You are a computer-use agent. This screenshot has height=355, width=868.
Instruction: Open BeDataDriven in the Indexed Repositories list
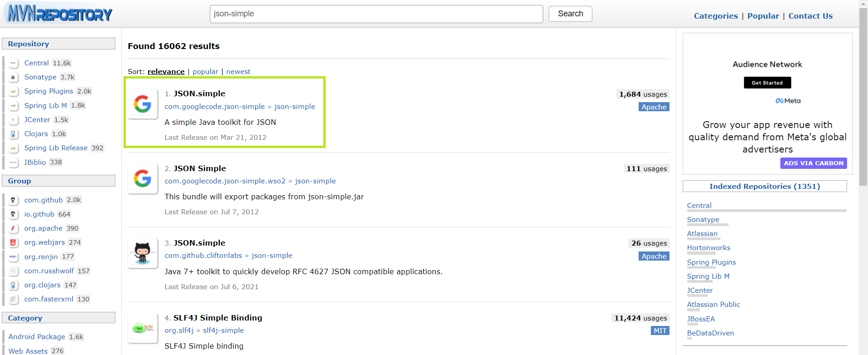coord(710,333)
